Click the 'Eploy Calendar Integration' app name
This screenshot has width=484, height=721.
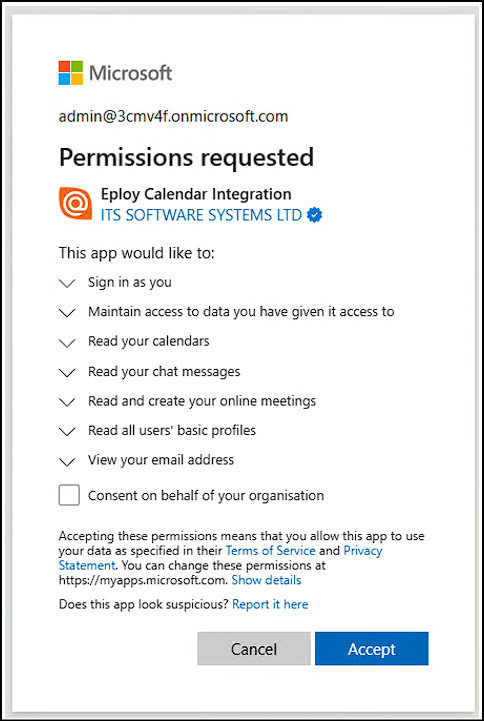[x=196, y=194]
